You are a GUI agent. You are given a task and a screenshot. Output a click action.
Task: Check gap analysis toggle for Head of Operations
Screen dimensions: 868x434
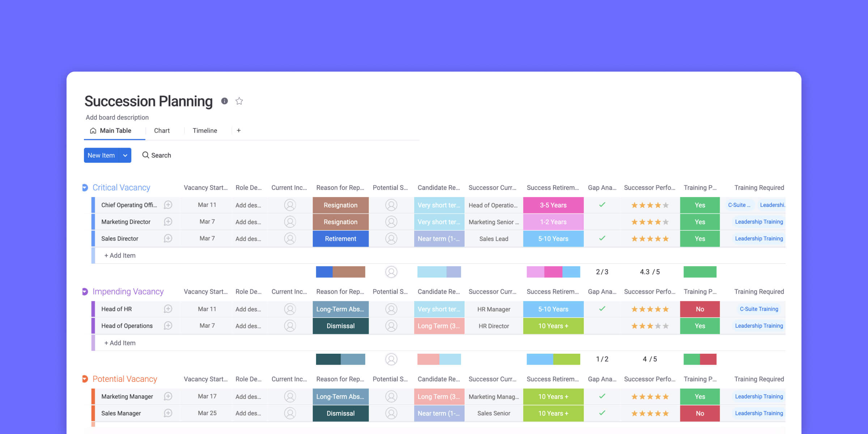pyautogui.click(x=603, y=325)
